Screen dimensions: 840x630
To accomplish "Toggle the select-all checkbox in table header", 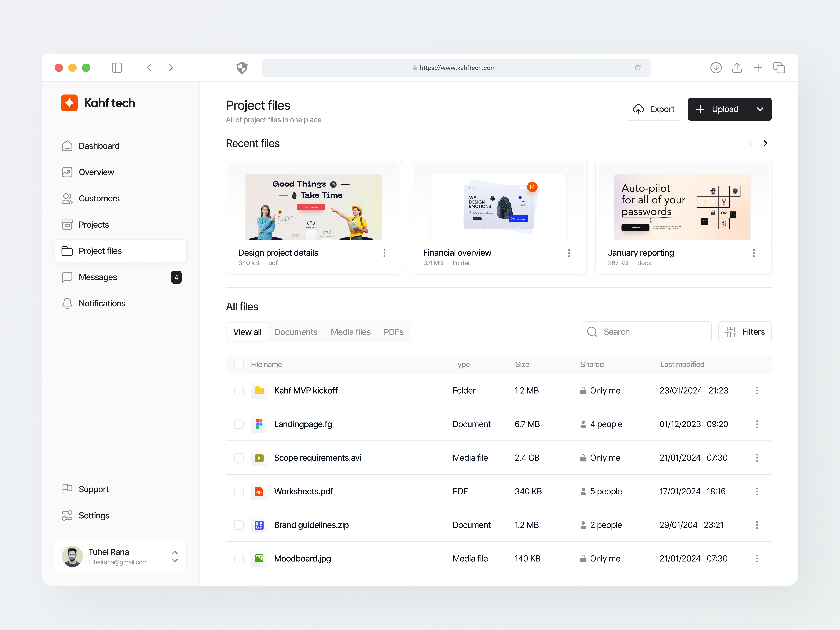I will click(x=239, y=364).
